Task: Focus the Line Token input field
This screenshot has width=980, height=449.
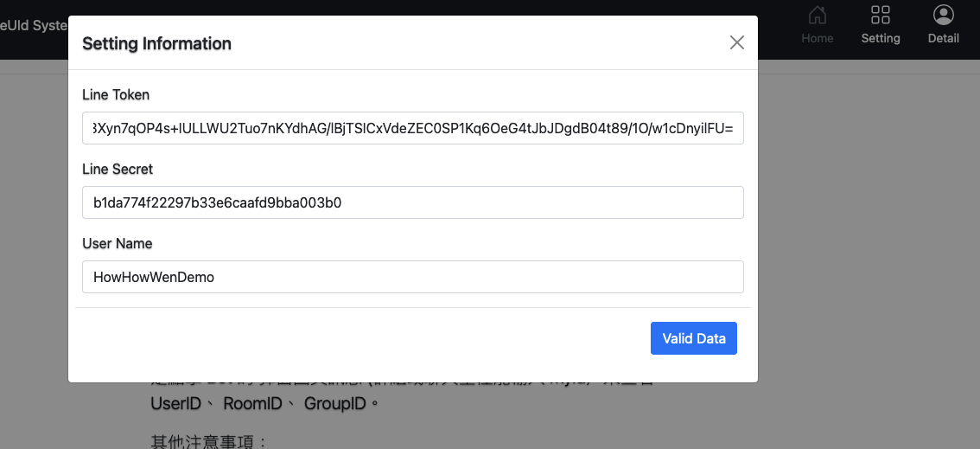Action: tap(412, 128)
